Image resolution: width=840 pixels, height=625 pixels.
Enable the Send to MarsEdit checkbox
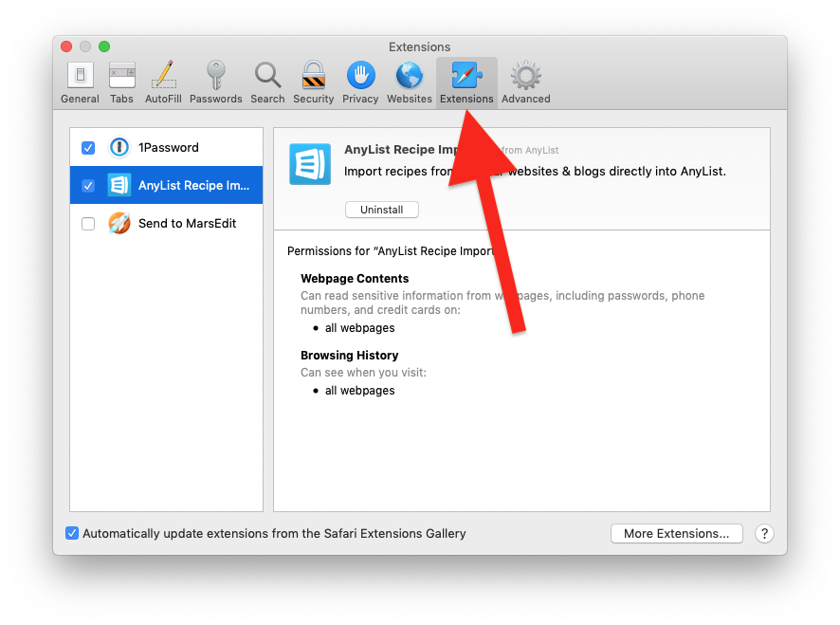[88, 224]
